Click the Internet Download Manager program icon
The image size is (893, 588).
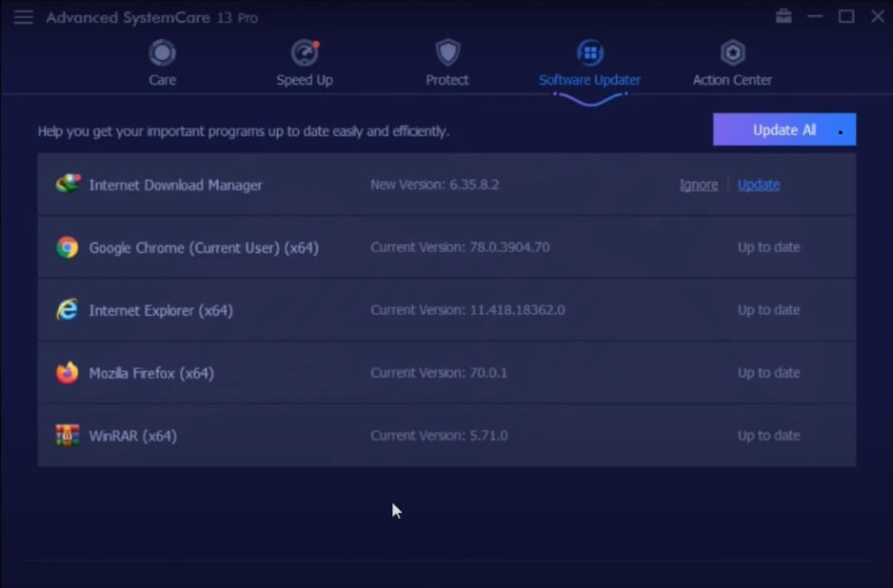tap(68, 184)
